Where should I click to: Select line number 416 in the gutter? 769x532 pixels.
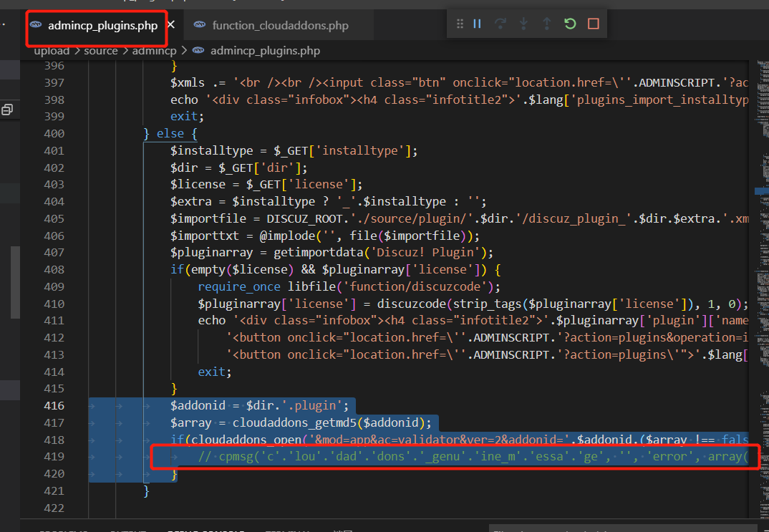tap(54, 406)
